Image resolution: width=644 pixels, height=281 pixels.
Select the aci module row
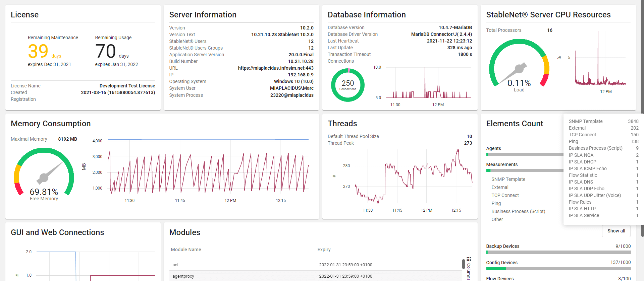click(x=316, y=265)
